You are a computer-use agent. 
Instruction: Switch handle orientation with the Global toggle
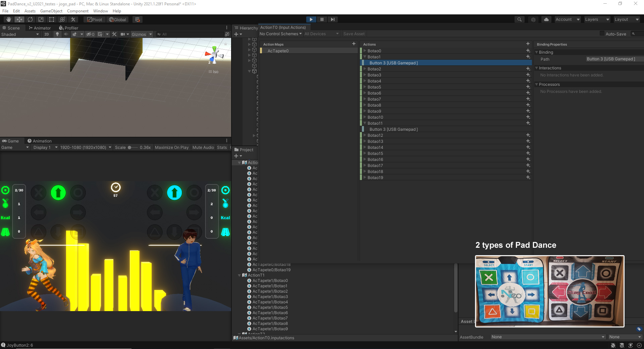[117, 19]
